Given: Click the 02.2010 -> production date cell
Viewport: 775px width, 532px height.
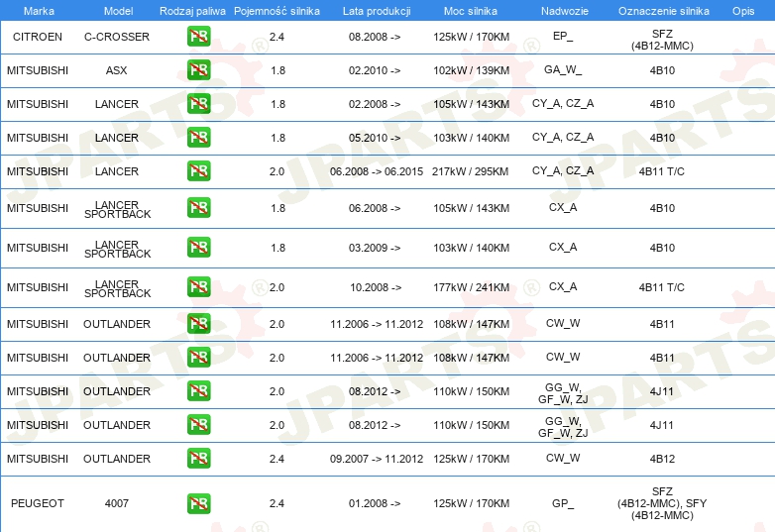Looking at the screenshot, I should [375, 70].
